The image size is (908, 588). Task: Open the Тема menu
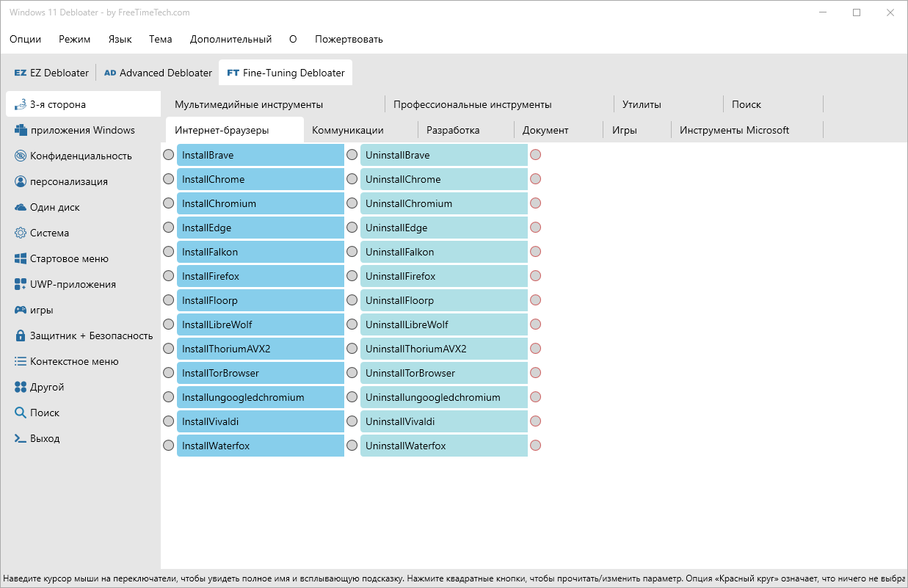pyautogui.click(x=160, y=39)
